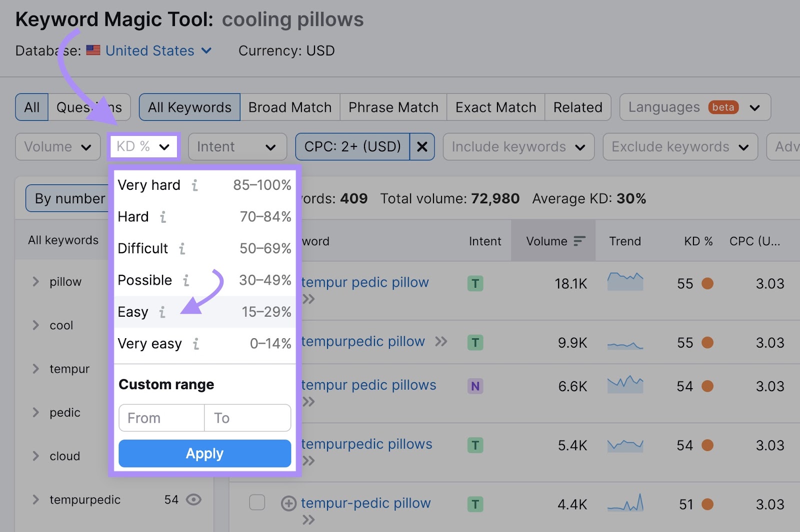Click Volume column sort icon
The image size is (800, 532).
click(x=579, y=241)
